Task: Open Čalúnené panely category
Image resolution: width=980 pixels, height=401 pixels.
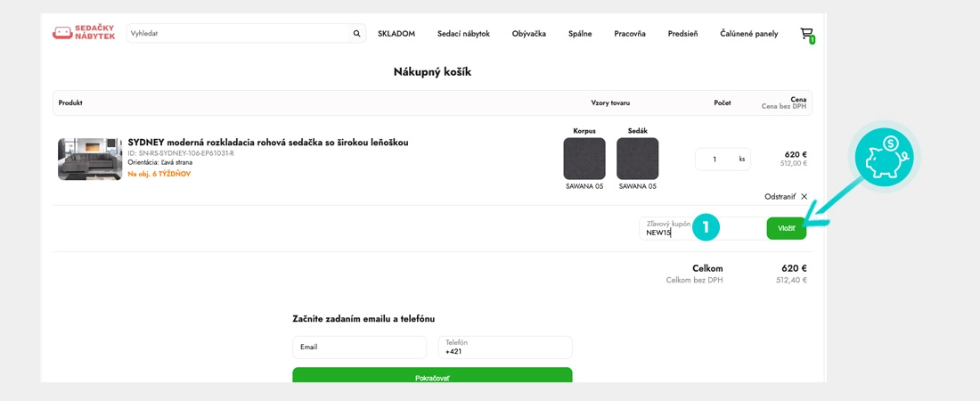Action: [x=748, y=34]
